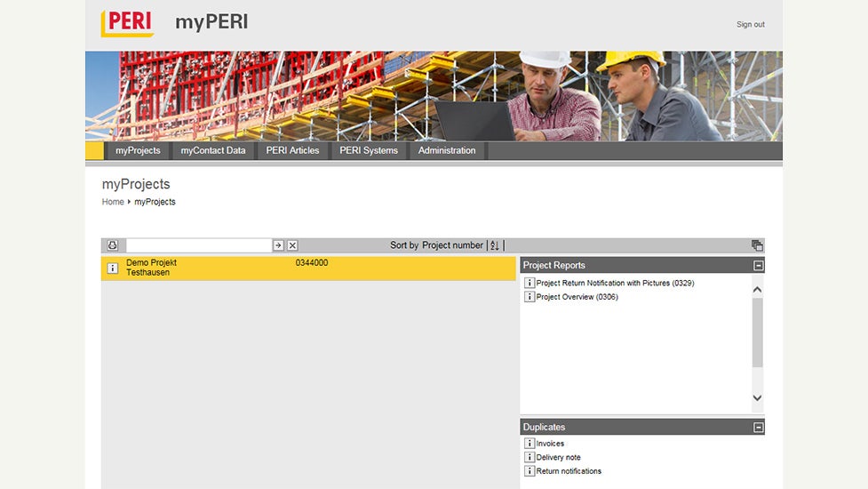This screenshot has height=489, width=868.
Task: Click the print icon left of search field
Action: (113, 245)
